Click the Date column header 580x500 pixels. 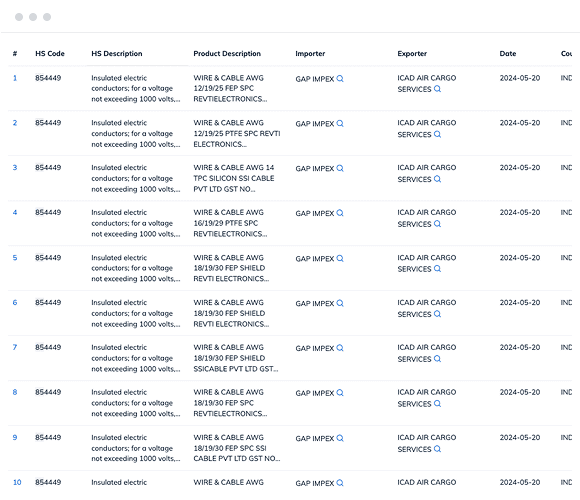[508, 54]
